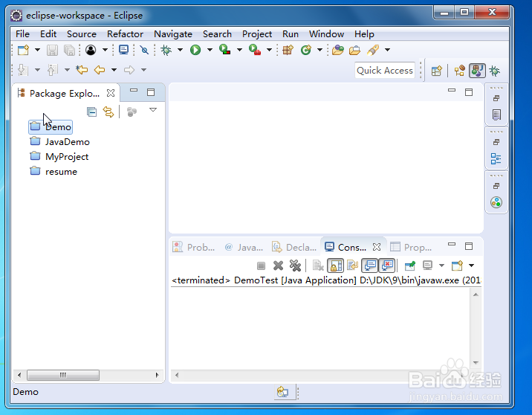
Task: Click the New Java Package icon
Action: 288,51
